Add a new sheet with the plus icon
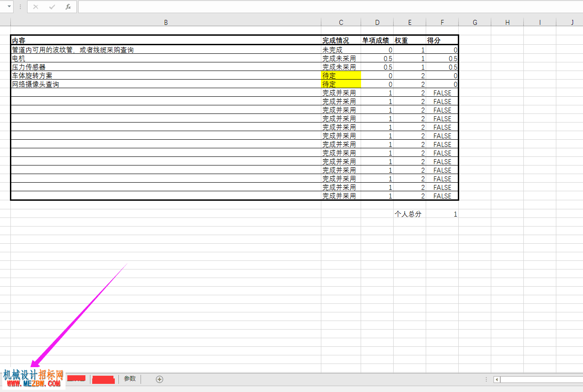The height and width of the screenshot is (392, 583). click(159, 379)
